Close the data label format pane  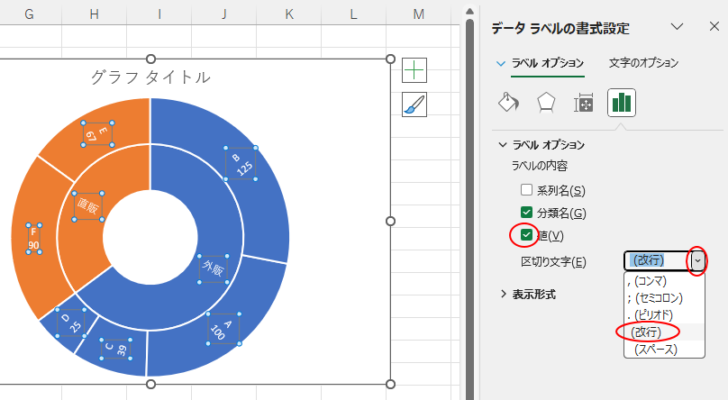[710, 27]
